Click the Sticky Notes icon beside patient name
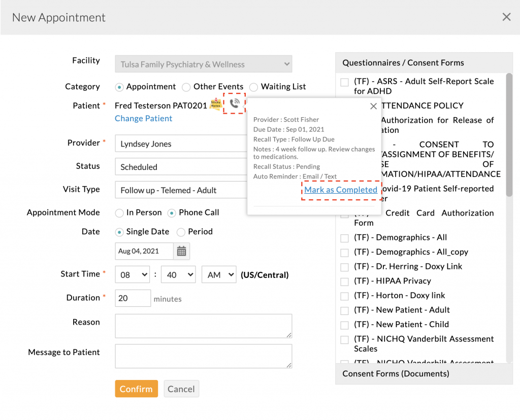Image resolution: width=520 pixels, height=420 pixels. point(216,104)
